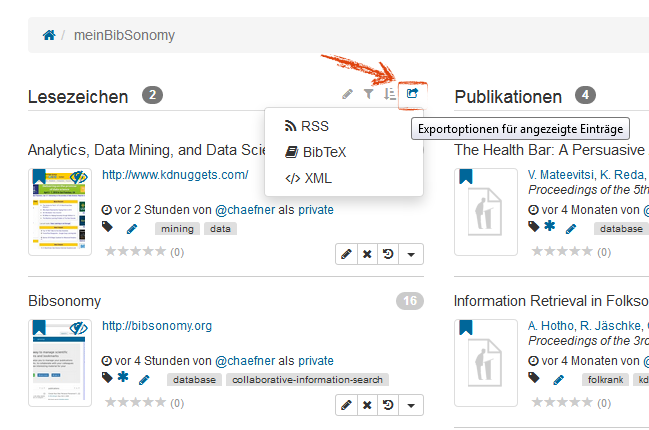The image size is (649, 430).
Task: Expand dropdown arrow on kdnuggets bookmark actions
Action: [x=411, y=254]
